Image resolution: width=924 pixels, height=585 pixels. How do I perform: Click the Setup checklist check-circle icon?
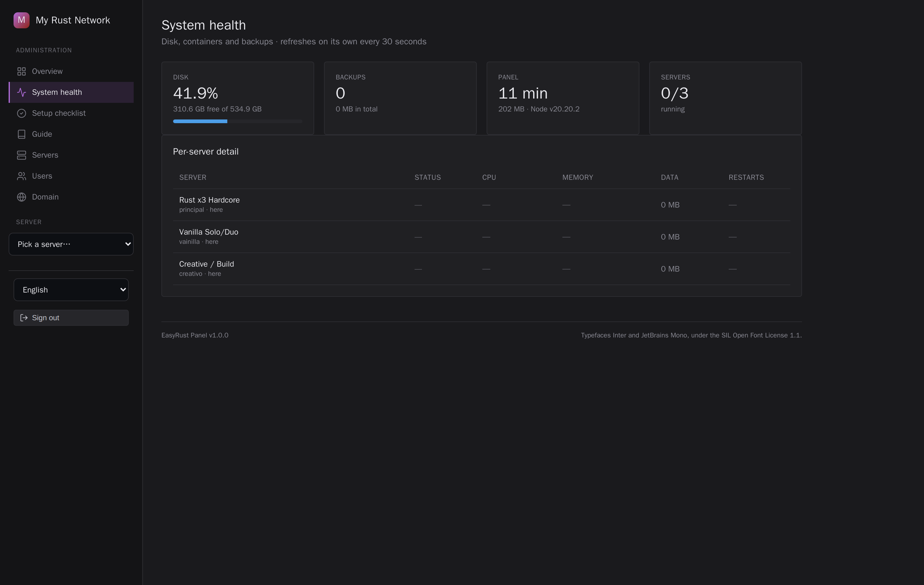(x=22, y=113)
